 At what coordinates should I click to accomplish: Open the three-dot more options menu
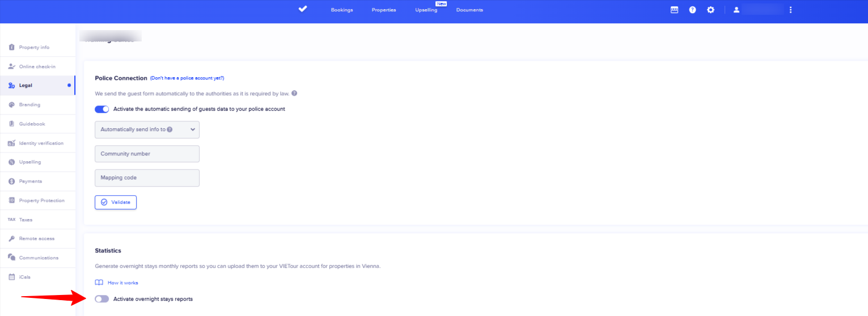[x=790, y=10]
